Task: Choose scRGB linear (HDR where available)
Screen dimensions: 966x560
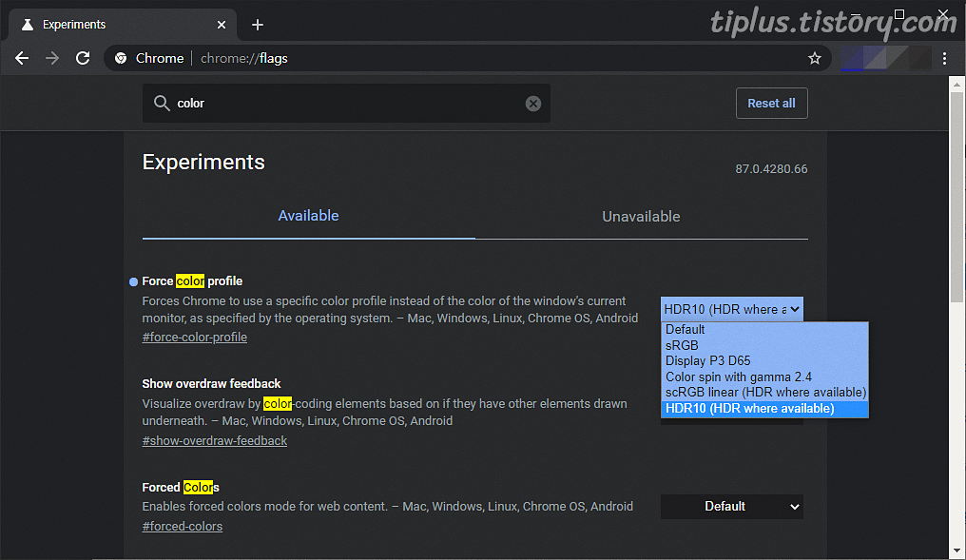Action: tap(764, 393)
